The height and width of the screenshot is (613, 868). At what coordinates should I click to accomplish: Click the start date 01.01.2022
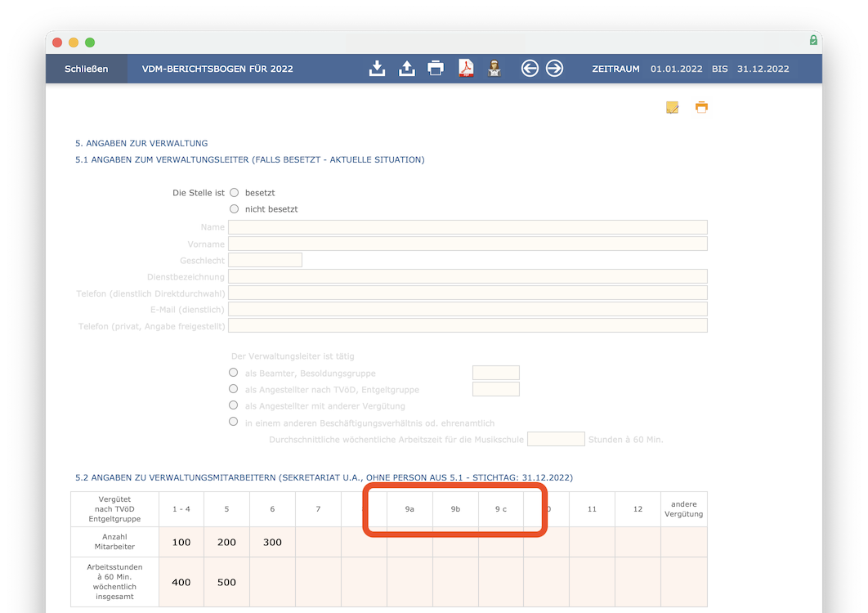click(676, 69)
